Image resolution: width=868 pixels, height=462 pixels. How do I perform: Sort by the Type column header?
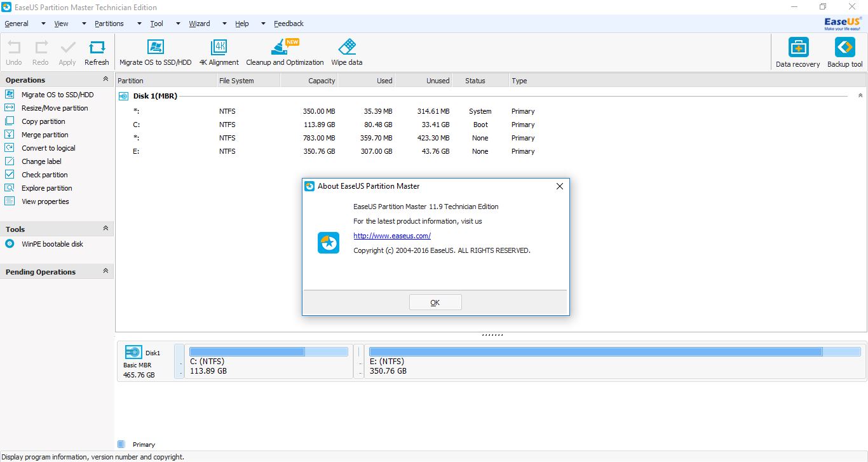coord(688,81)
